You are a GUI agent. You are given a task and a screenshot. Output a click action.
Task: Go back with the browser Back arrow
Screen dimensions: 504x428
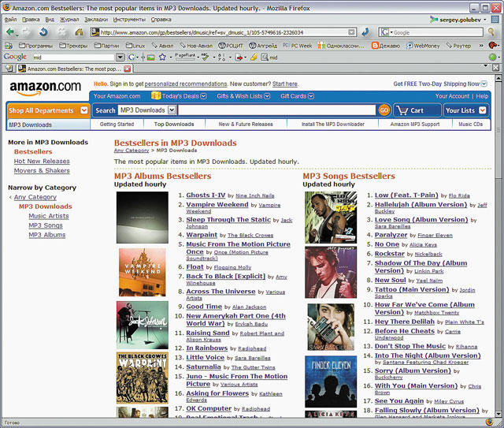(10, 32)
